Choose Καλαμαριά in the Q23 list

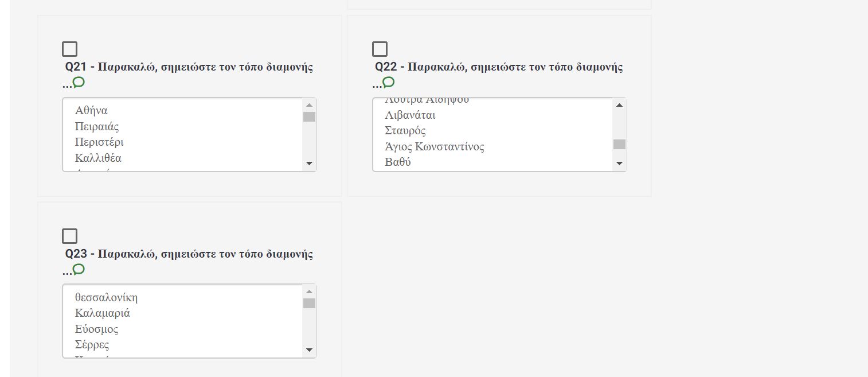(102, 313)
